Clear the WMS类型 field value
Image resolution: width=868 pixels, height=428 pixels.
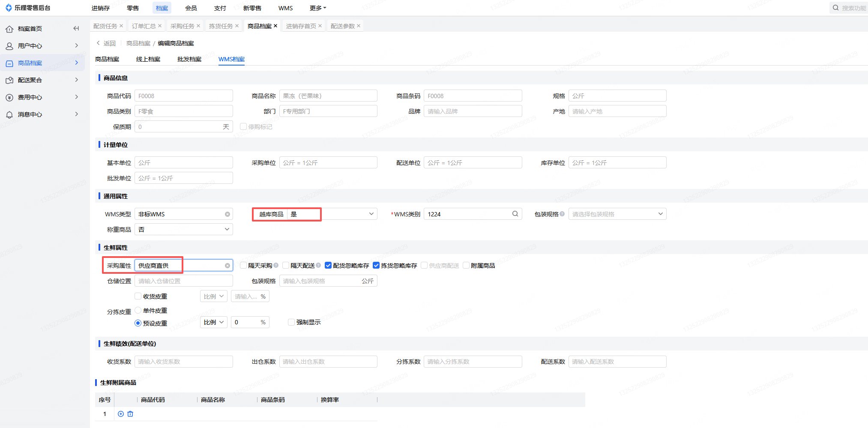pyautogui.click(x=227, y=214)
